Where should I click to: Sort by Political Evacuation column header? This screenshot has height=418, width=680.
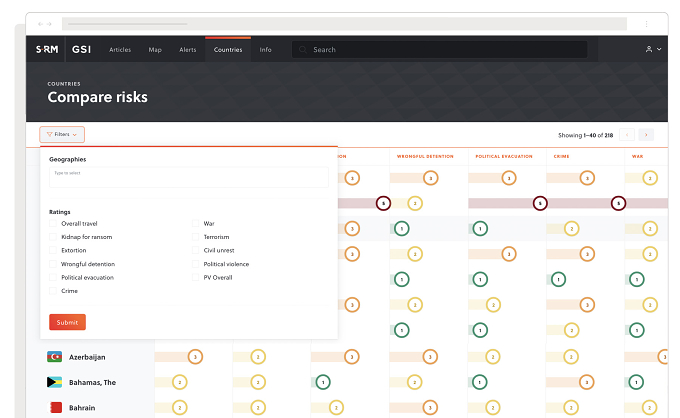(504, 156)
